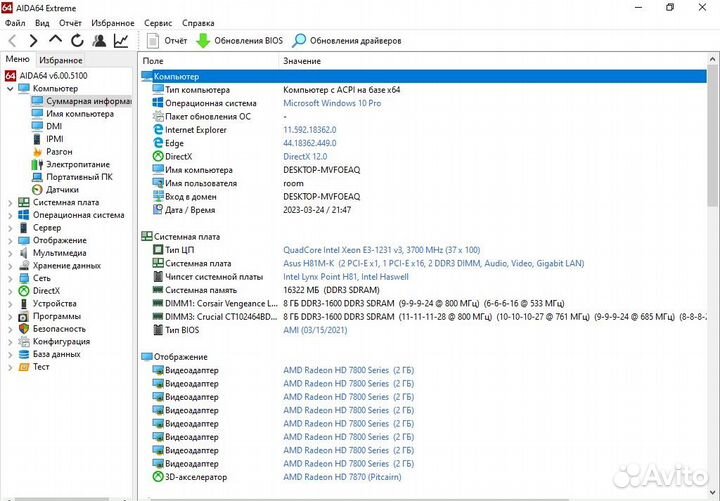This screenshot has height=501, width=720.
Task: Click AMD Radeon HD 7870 (Pitcairn) link
Action: click(x=342, y=477)
